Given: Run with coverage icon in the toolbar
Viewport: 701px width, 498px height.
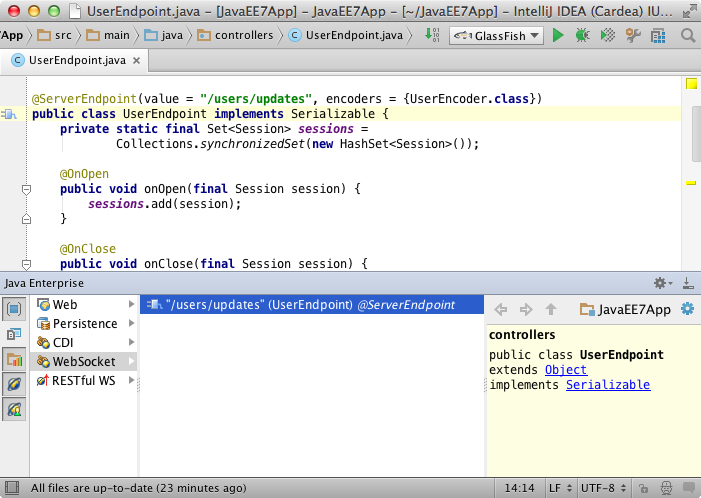Looking at the screenshot, I should [x=607, y=35].
